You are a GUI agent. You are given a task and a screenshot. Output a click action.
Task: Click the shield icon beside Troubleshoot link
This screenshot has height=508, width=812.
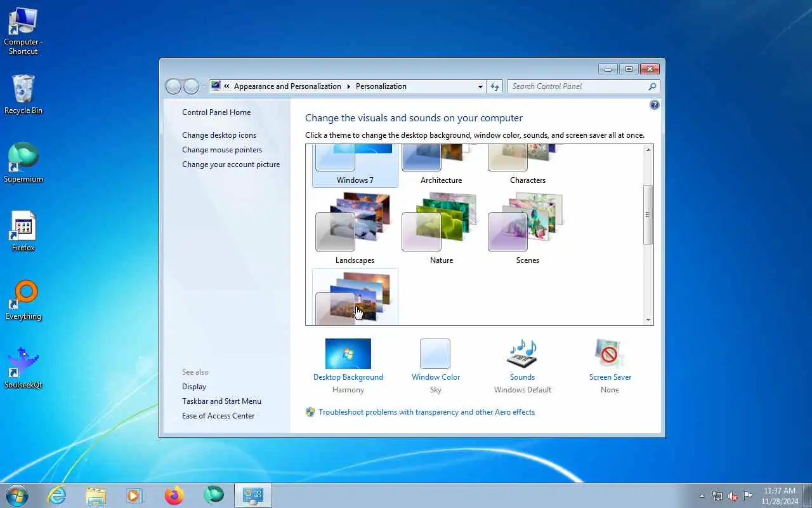310,412
